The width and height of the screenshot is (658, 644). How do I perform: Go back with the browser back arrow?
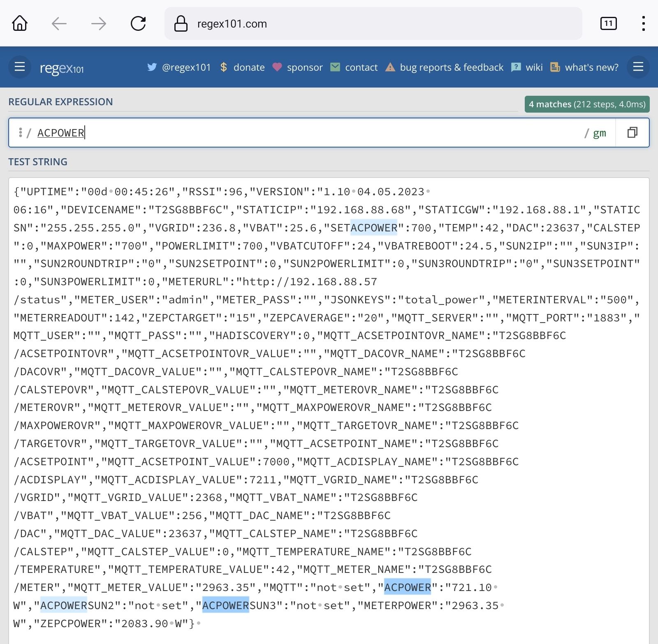pos(59,23)
